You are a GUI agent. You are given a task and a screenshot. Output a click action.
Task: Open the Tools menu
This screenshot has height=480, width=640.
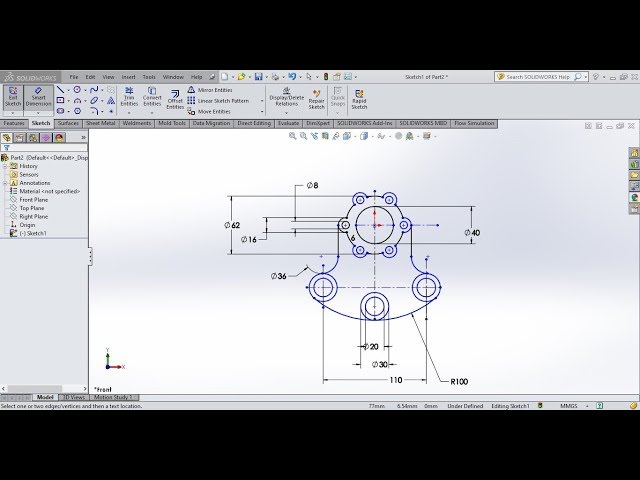(149, 77)
